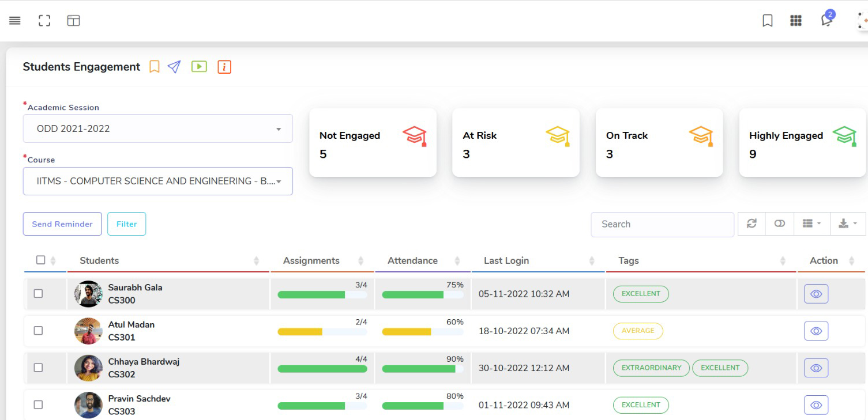Click the Send Reminder button

tap(62, 224)
